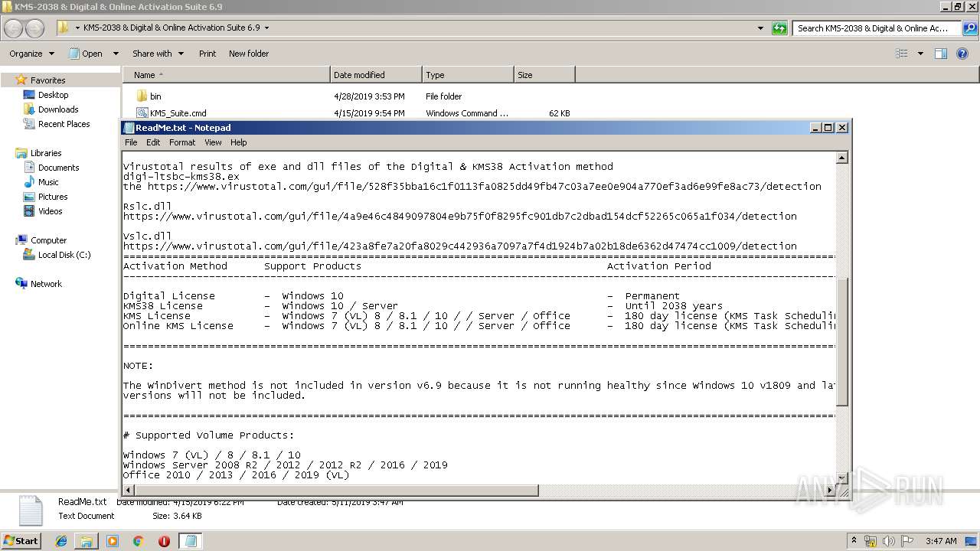980x551 pixels.
Task: Open the Organize dropdown menu
Action: click(x=31, y=54)
